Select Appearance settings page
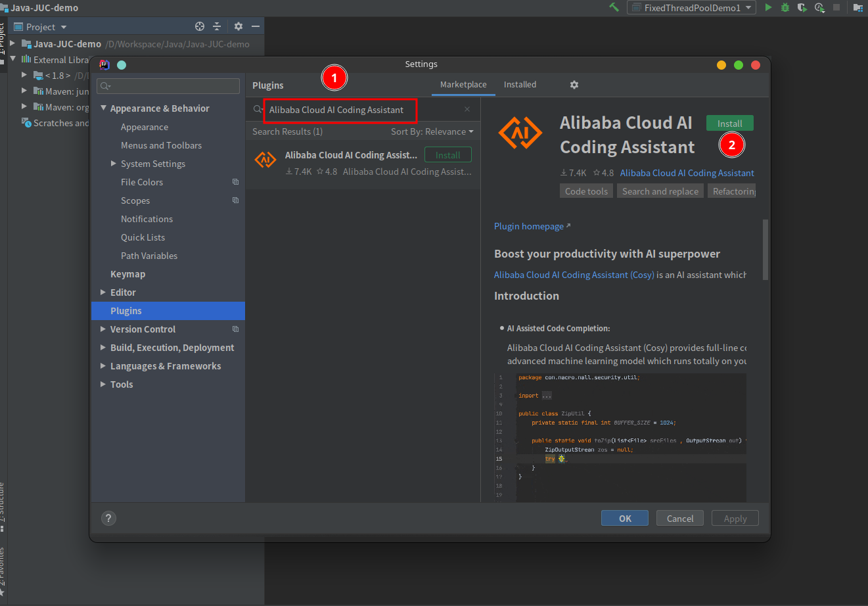The image size is (868, 606). 145,127
